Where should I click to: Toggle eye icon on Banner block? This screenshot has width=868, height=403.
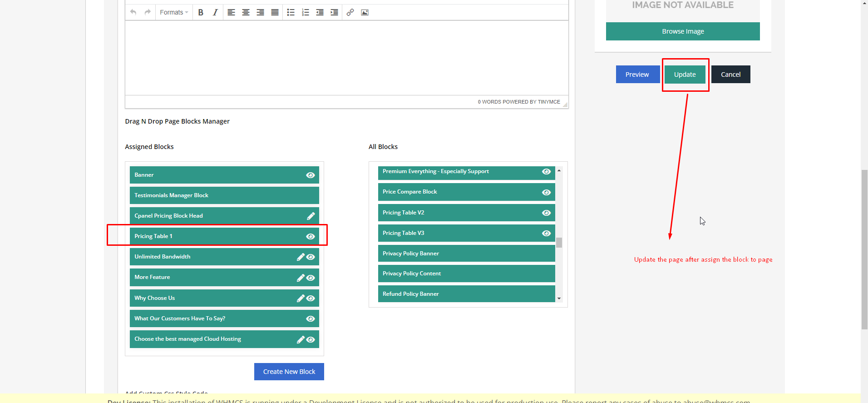point(311,175)
